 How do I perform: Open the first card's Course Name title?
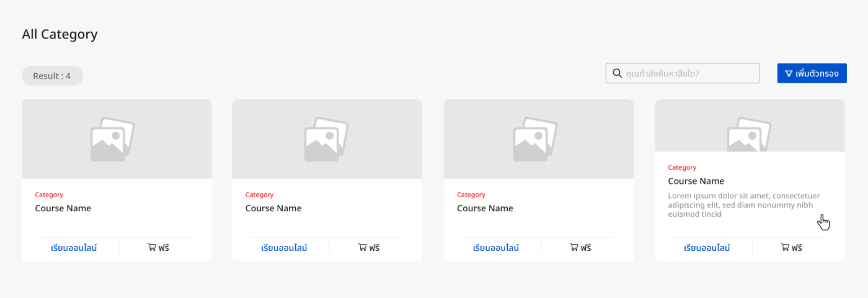click(x=63, y=208)
